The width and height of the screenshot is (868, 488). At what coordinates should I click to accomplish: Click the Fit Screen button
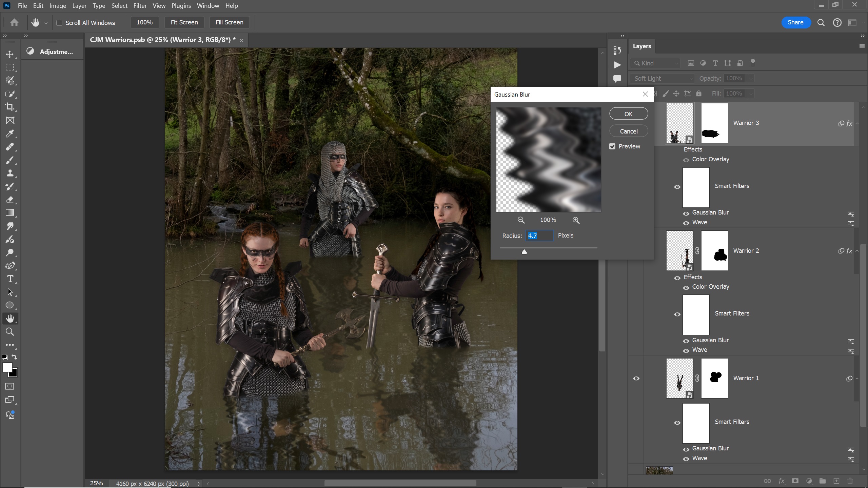click(184, 22)
